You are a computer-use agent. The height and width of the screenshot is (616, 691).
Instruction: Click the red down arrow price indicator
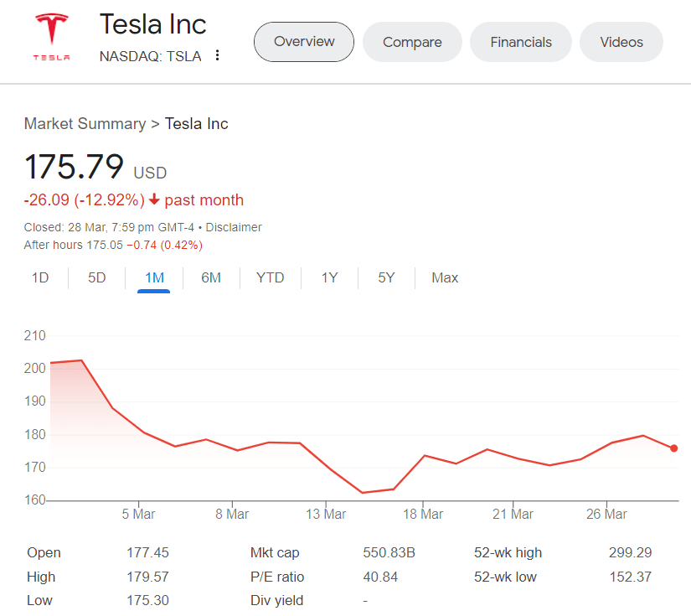[154, 199]
